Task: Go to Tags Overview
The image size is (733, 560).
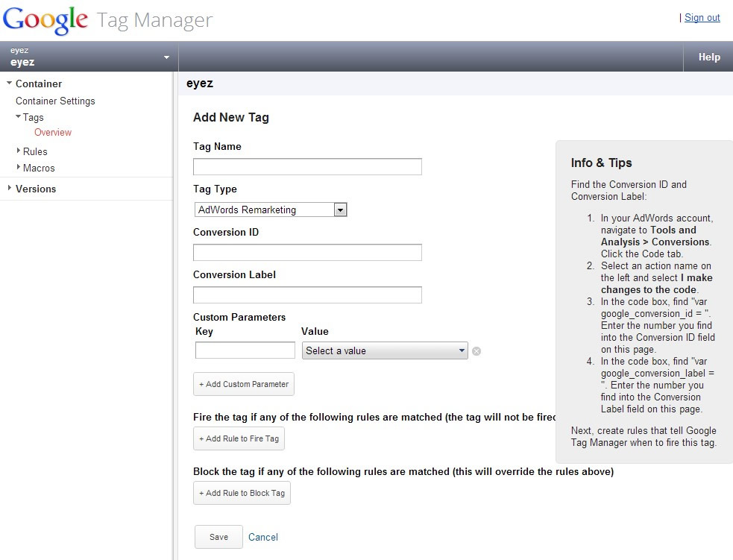Action: tap(53, 132)
